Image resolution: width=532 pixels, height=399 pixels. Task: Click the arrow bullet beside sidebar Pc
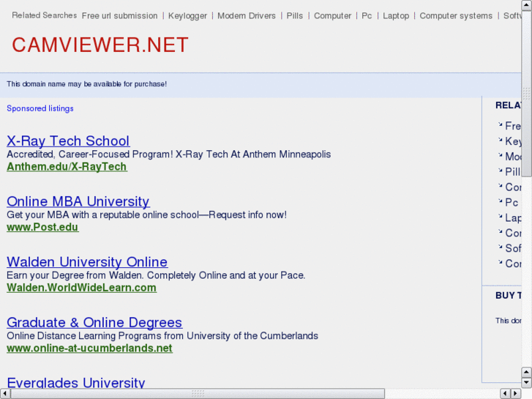(501, 201)
